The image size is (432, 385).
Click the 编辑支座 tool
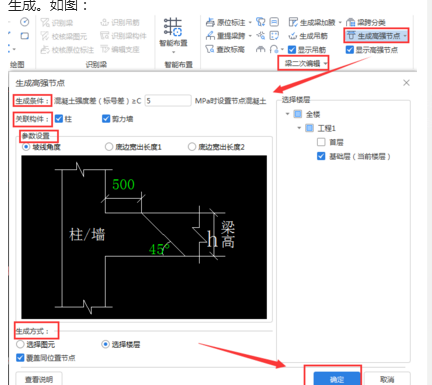(120, 49)
